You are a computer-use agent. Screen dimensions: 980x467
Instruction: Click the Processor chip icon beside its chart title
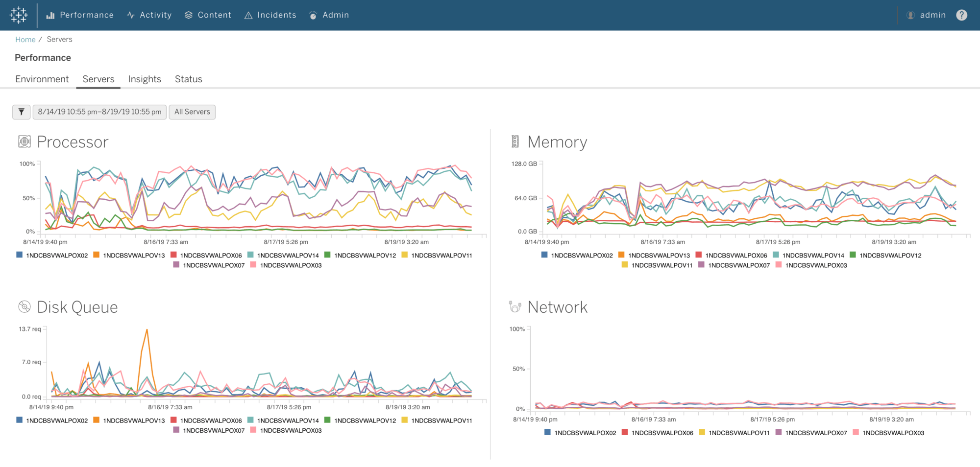point(24,141)
